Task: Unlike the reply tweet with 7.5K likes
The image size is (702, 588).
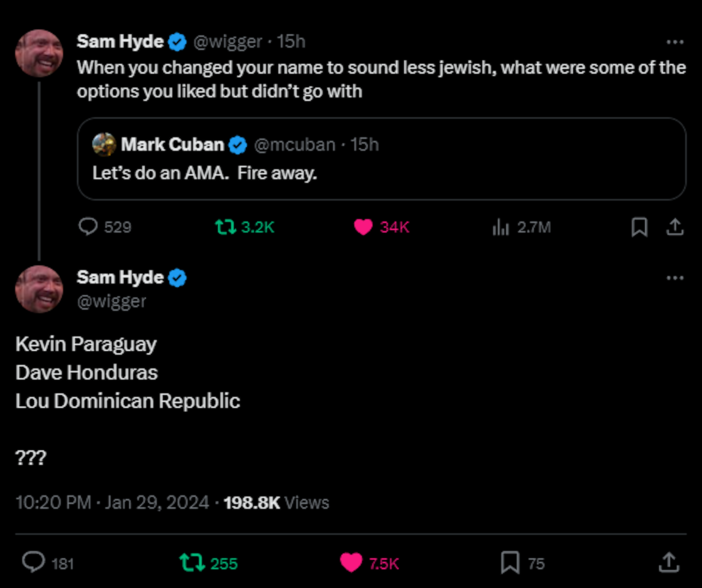Action: (x=351, y=562)
